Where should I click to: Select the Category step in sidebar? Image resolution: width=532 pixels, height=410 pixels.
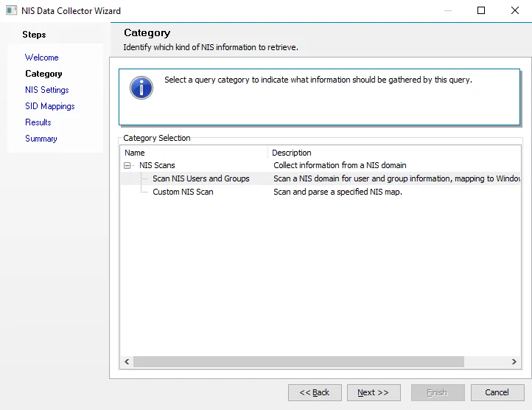click(43, 74)
